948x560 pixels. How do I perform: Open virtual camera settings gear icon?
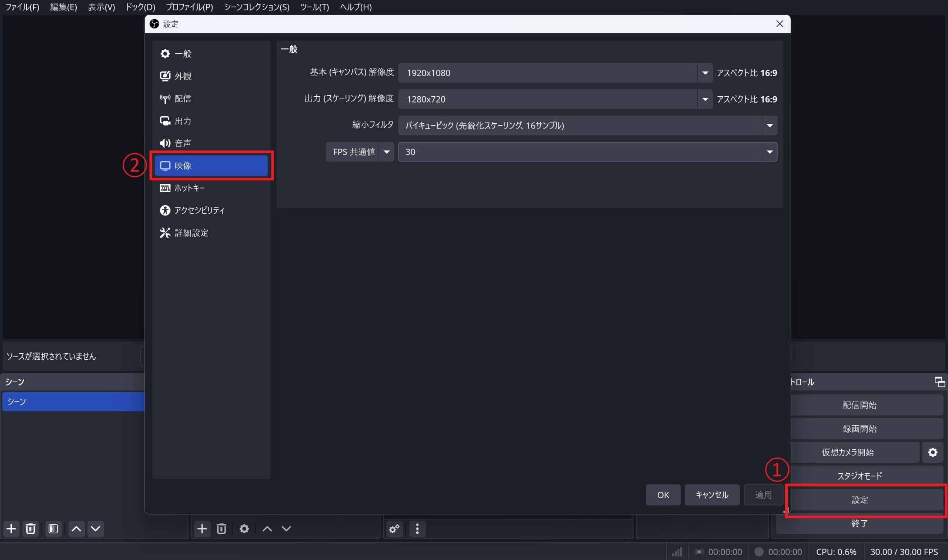932,453
